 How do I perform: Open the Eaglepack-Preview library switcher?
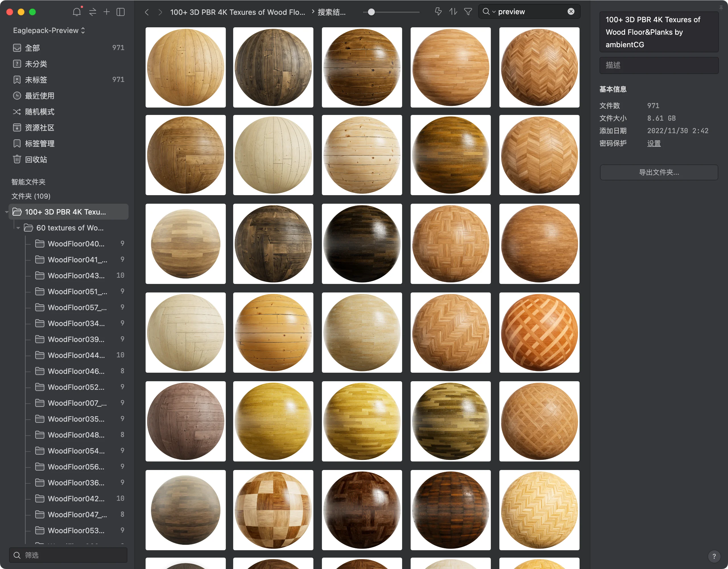point(49,30)
